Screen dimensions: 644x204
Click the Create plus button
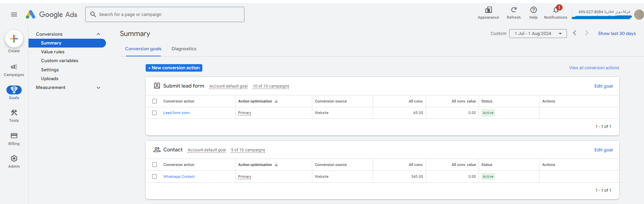click(x=14, y=39)
